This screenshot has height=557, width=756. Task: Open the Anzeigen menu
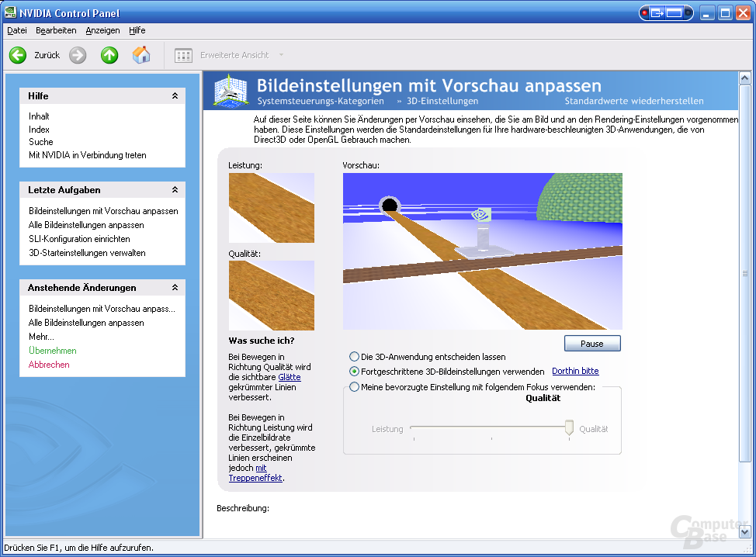click(102, 30)
